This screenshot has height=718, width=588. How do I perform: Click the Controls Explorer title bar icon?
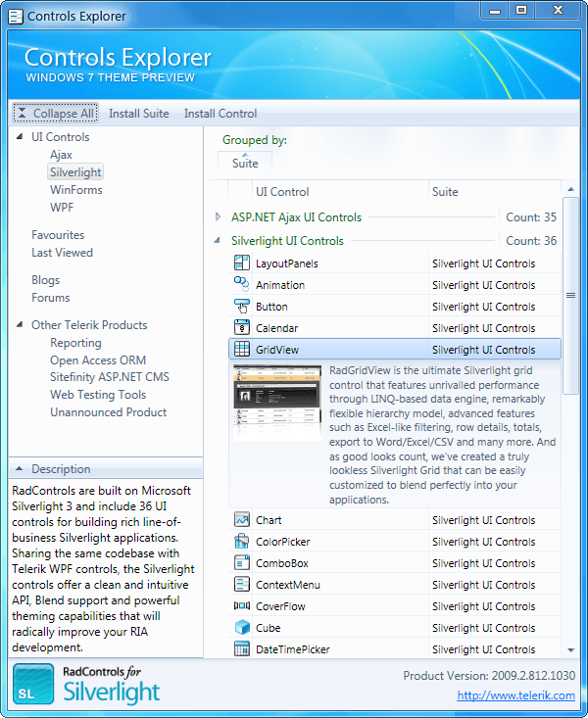(16, 17)
